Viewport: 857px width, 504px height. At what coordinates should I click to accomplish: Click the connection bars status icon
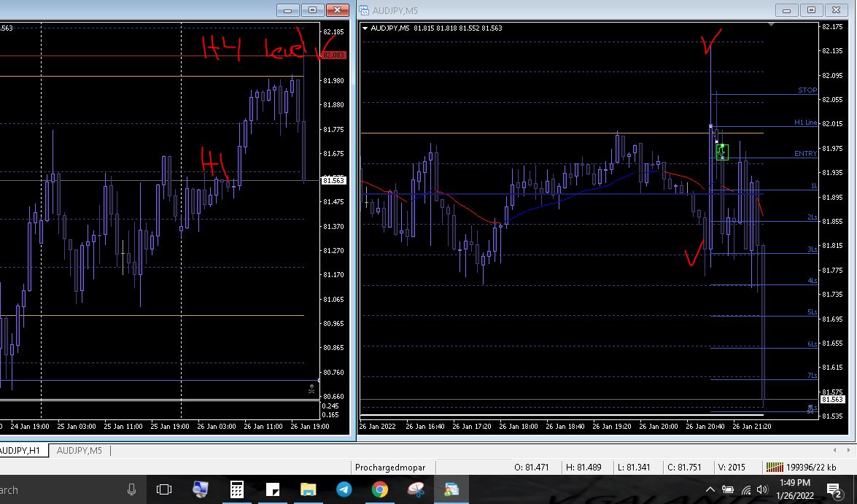tap(775, 467)
